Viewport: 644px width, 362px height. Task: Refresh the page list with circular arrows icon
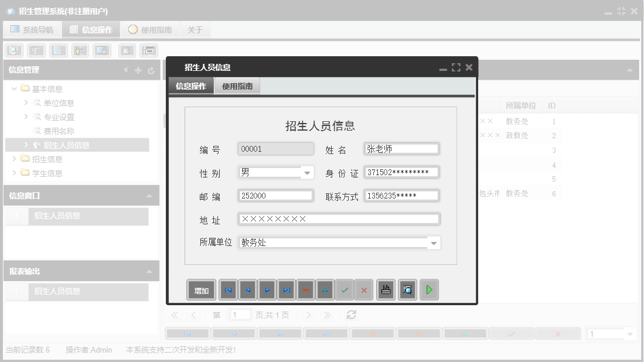tap(350, 315)
